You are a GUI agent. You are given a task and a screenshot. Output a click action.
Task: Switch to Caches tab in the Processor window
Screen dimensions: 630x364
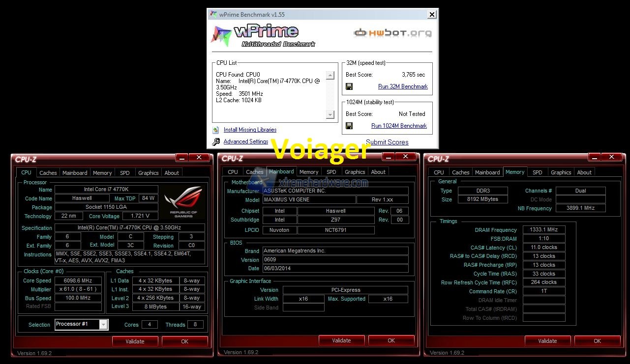[48, 173]
